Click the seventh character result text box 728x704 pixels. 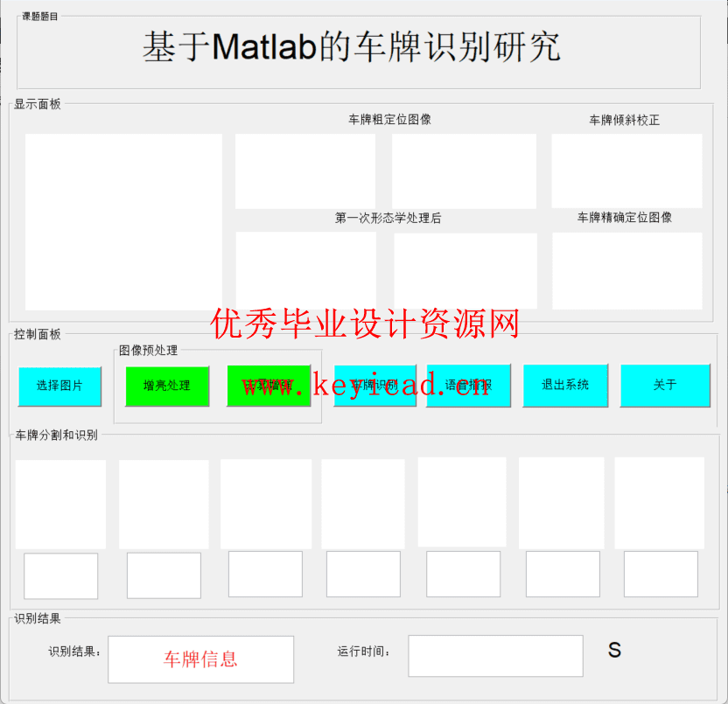661,574
